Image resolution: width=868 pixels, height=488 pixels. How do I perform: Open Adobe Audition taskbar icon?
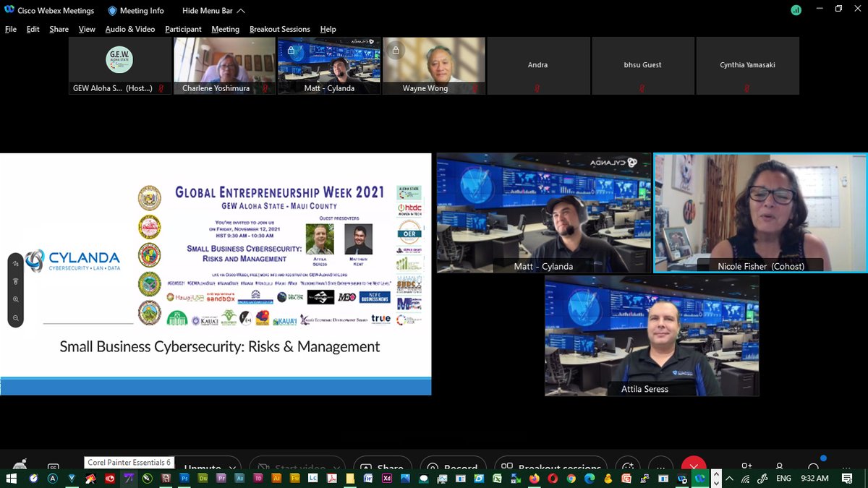click(240, 479)
